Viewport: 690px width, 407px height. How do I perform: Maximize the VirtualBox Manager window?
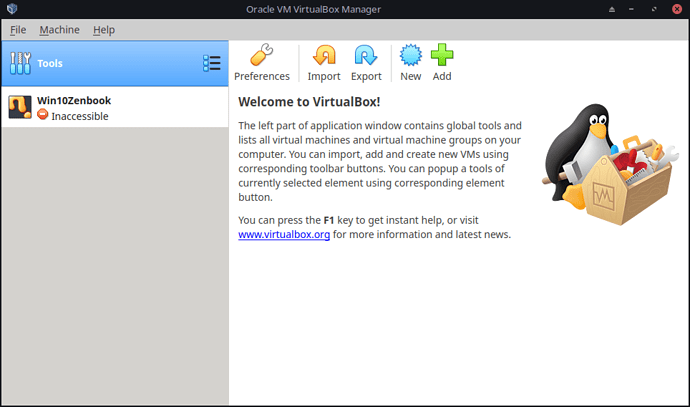click(654, 9)
